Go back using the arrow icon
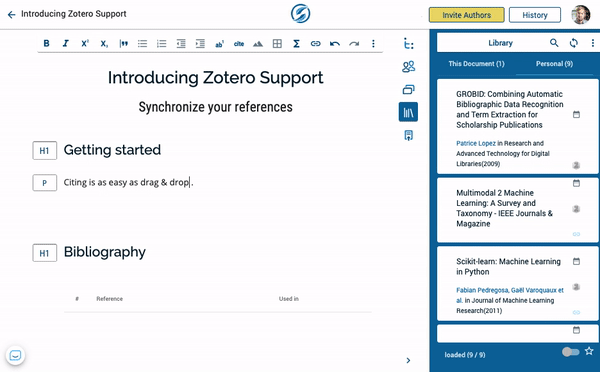The width and height of the screenshot is (600, 372). [11, 15]
